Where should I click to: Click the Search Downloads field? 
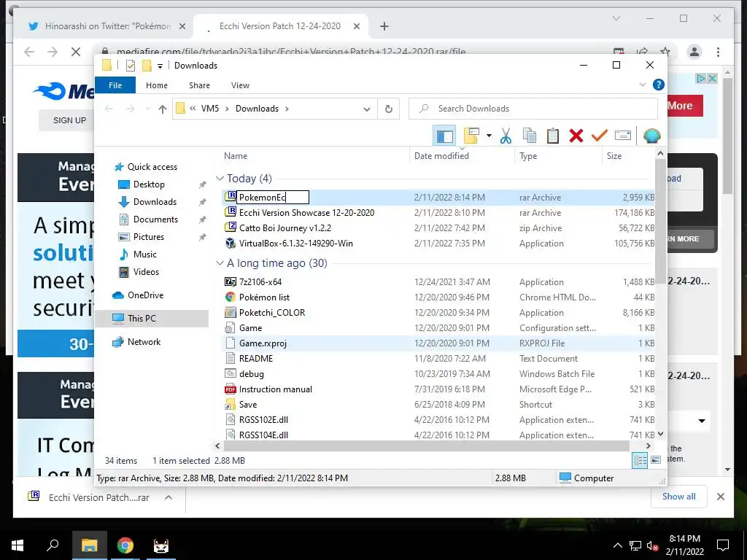click(533, 109)
